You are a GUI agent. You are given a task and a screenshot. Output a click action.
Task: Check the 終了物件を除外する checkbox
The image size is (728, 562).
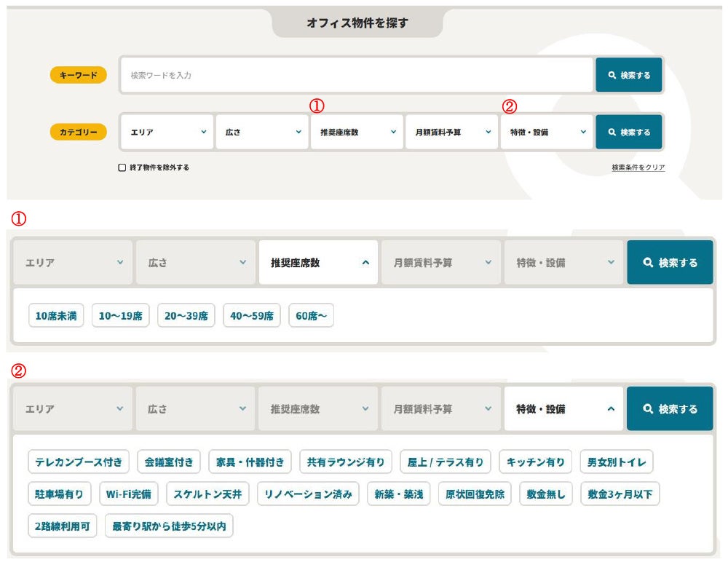122,167
